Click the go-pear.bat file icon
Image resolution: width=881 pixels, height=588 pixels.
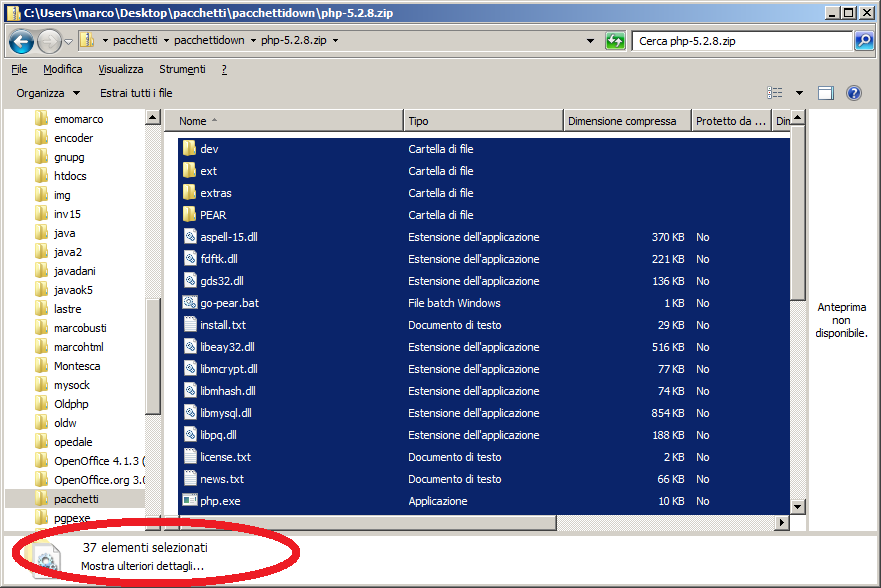(x=191, y=303)
